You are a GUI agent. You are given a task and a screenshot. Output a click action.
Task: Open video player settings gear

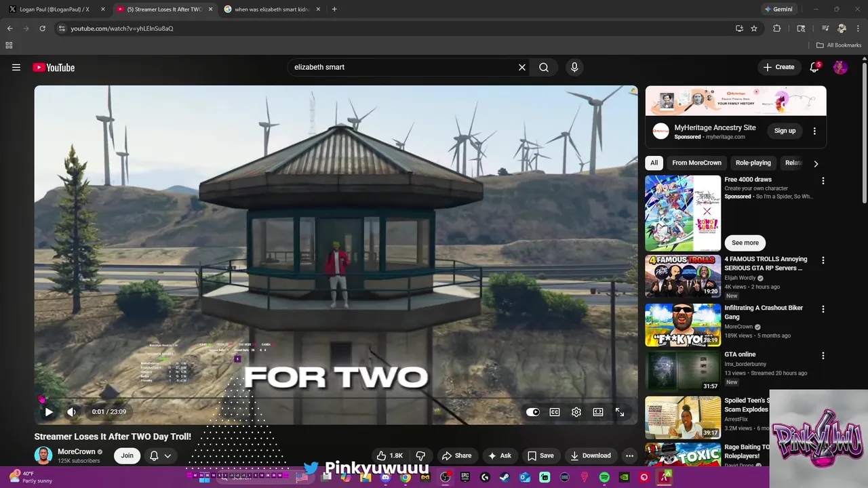(x=576, y=411)
